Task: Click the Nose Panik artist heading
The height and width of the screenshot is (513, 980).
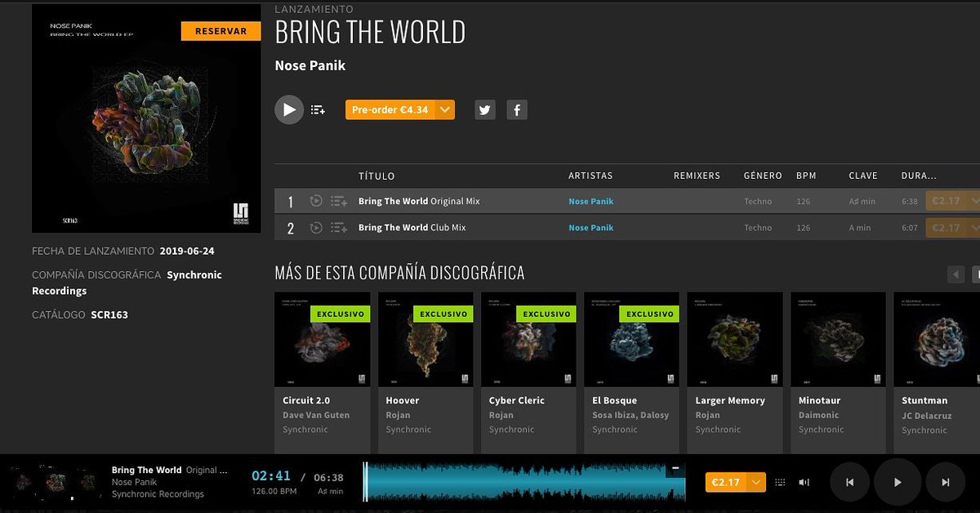Action: coord(310,65)
